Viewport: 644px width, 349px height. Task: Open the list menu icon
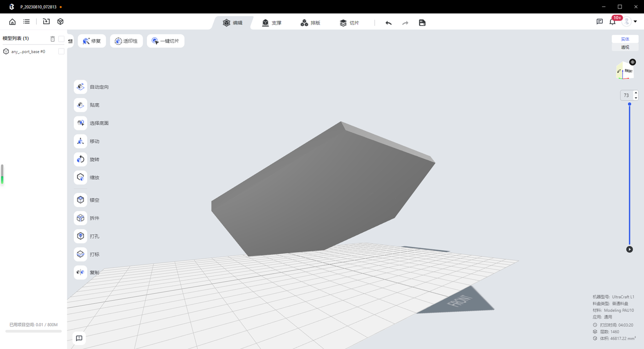27,22
